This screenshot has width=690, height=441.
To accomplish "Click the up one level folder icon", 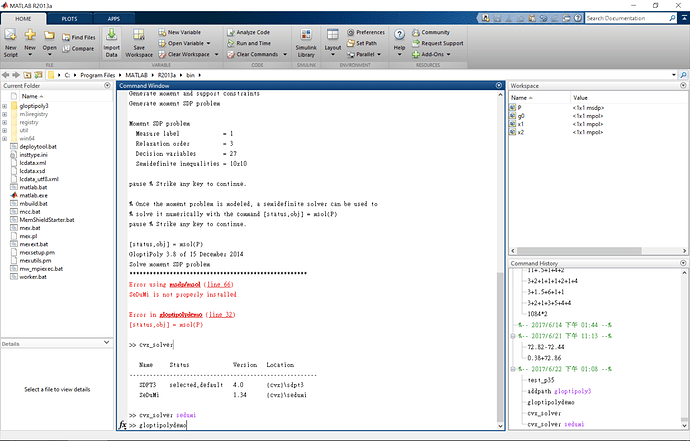I will 27,75.
